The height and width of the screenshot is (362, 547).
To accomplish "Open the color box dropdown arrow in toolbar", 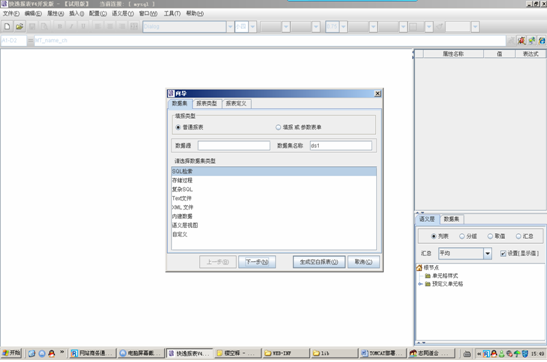I will click(429, 27).
